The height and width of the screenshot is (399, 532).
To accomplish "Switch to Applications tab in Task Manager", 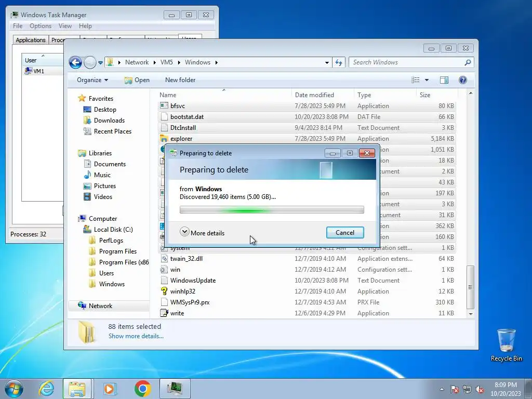I will pos(31,40).
